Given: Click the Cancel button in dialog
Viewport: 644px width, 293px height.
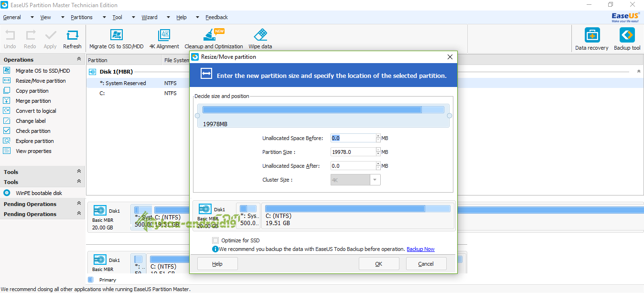Looking at the screenshot, I should [426, 264].
